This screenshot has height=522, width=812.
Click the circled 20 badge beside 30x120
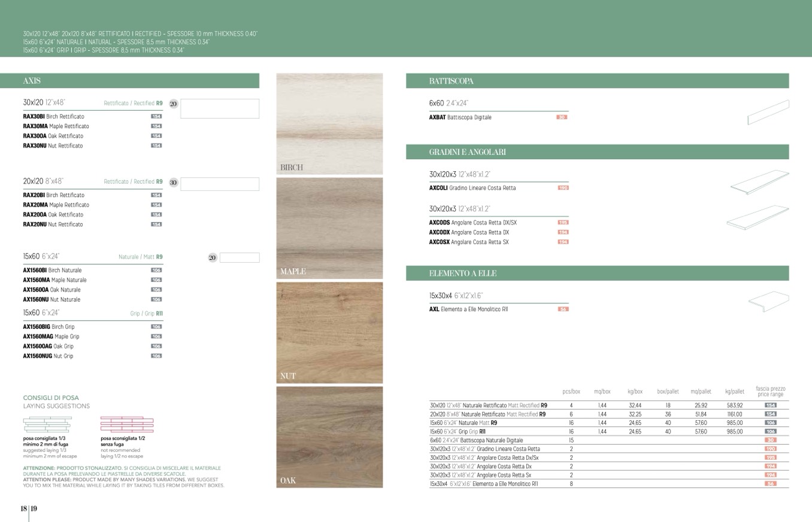point(173,104)
